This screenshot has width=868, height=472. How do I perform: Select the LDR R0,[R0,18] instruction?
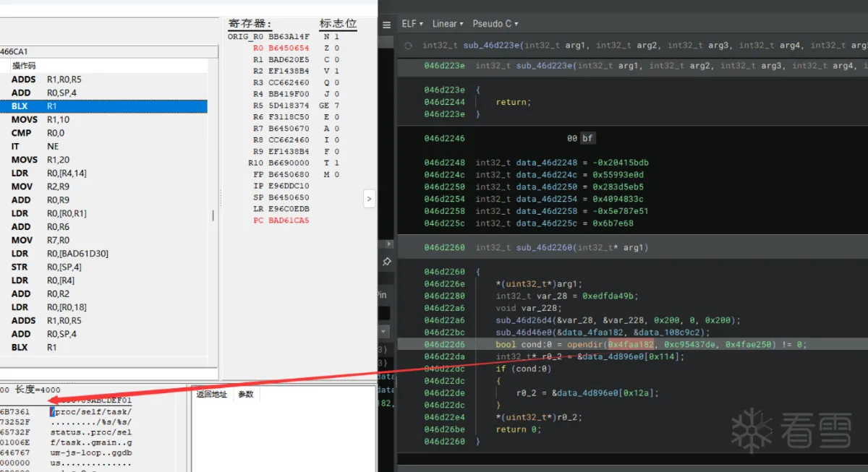pyautogui.click(x=103, y=306)
